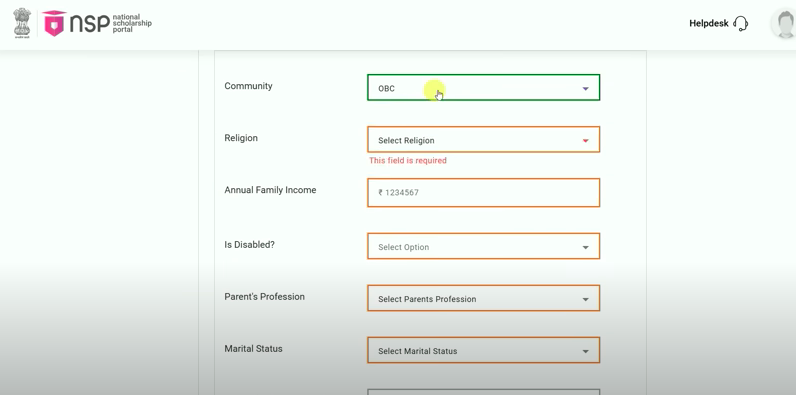Screen dimensions: 796x395
Task: Click the Is Disabled dropdown arrow
Action: pos(585,248)
